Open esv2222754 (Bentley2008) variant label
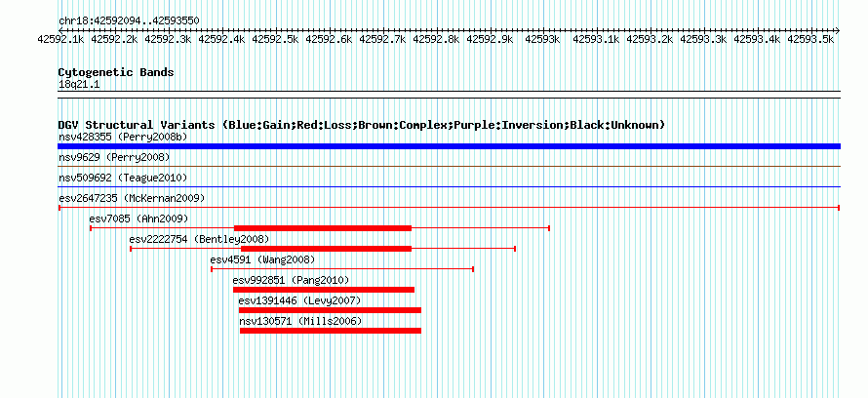Viewport: 868px width, 398px height. point(199,239)
